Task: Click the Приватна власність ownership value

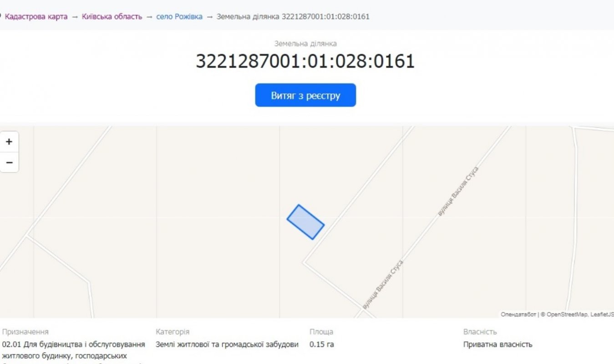Action: coord(497,344)
